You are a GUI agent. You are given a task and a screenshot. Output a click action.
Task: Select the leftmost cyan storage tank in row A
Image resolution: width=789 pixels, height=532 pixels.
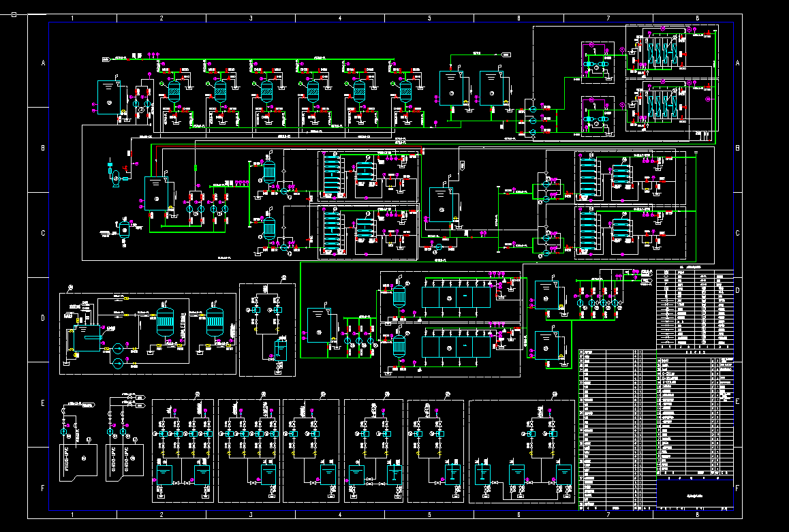tap(109, 97)
